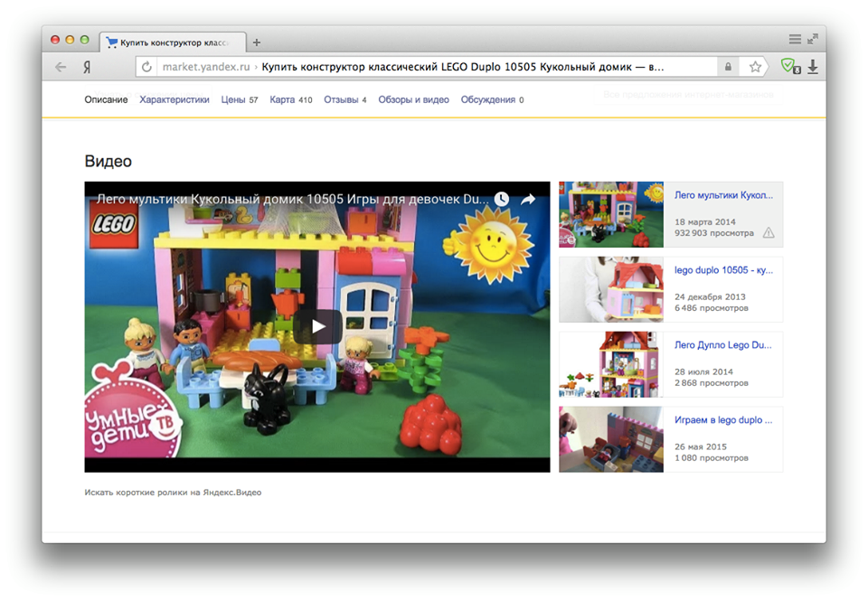Select the thumbnail for the 28 июля 2014 video

[x=611, y=365]
